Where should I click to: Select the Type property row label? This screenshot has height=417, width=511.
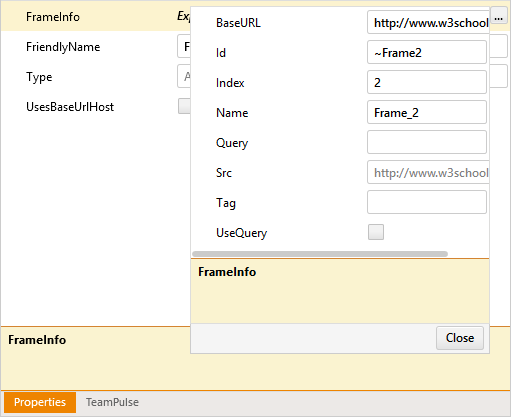[x=39, y=77]
